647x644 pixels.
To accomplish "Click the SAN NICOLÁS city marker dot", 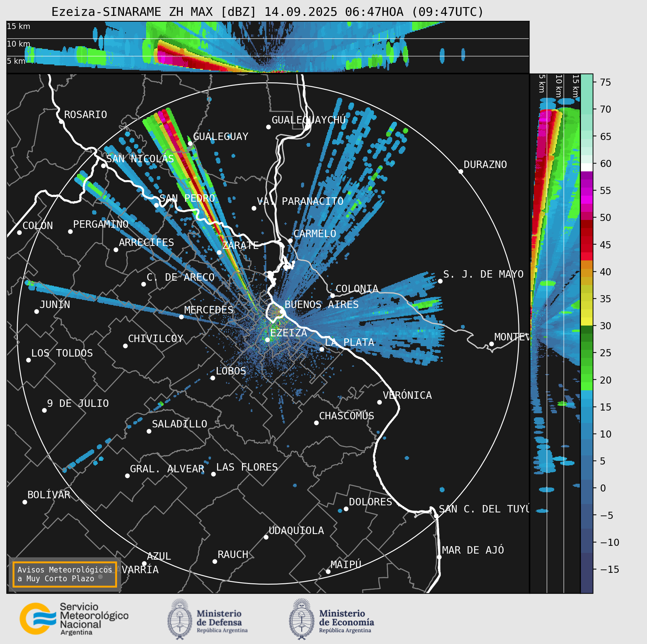I will (103, 166).
